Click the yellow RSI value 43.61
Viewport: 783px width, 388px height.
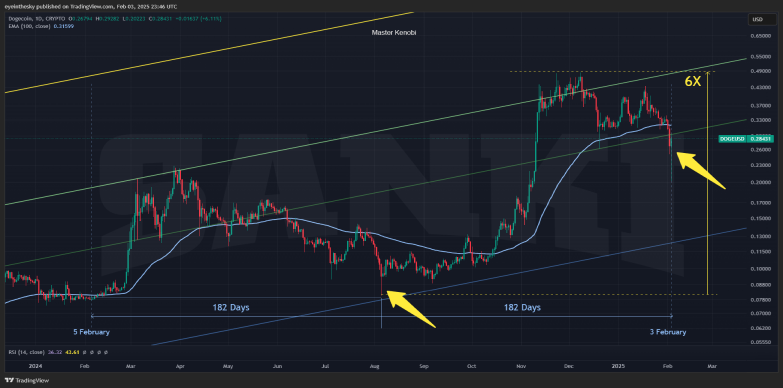tap(62, 352)
